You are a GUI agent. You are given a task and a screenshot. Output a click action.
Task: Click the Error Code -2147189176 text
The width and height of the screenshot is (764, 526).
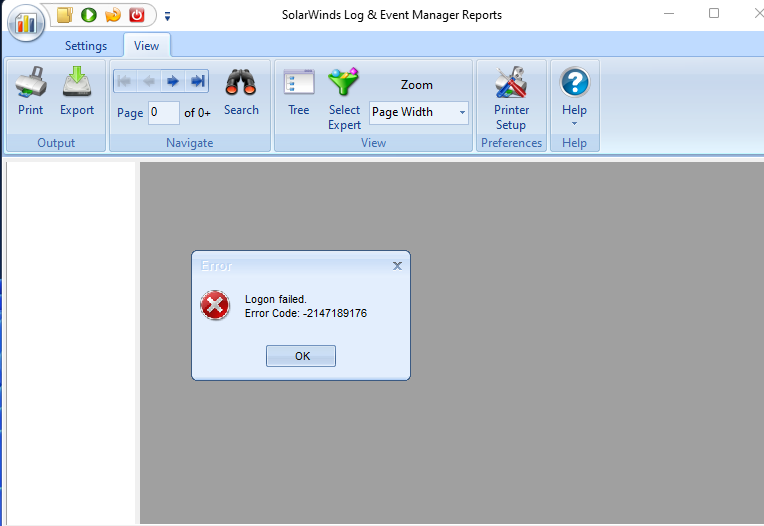coord(306,313)
